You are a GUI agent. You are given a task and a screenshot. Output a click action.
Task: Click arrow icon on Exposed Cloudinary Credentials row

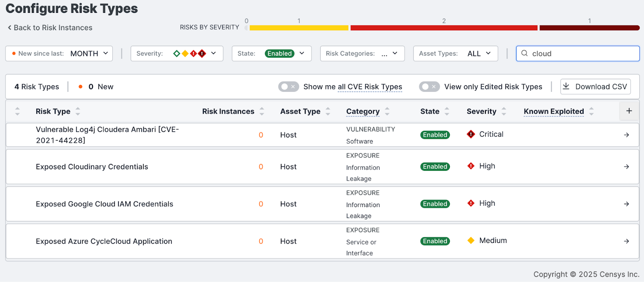pyautogui.click(x=626, y=167)
